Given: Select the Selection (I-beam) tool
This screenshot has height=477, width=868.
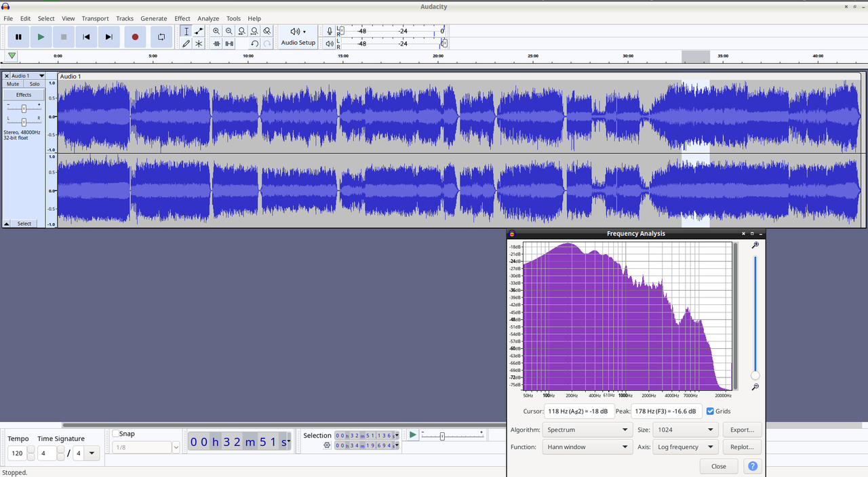Looking at the screenshot, I should (x=186, y=31).
